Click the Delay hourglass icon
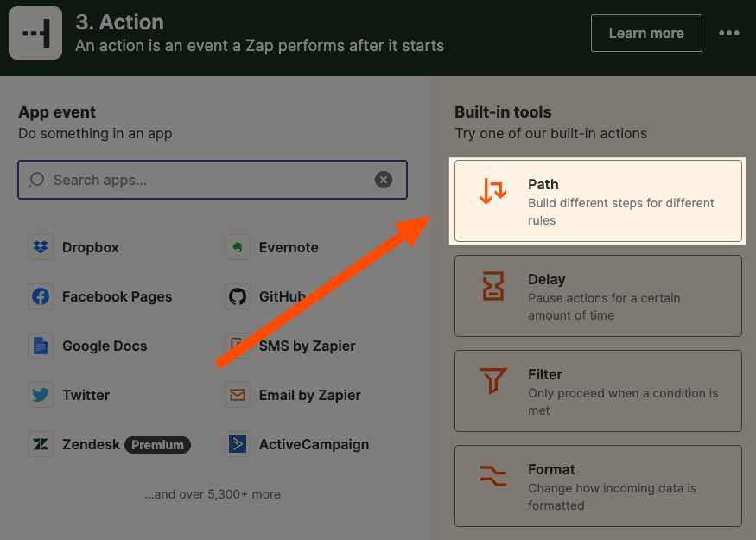This screenshot has width=756, height=540. (x=493, y=285)
